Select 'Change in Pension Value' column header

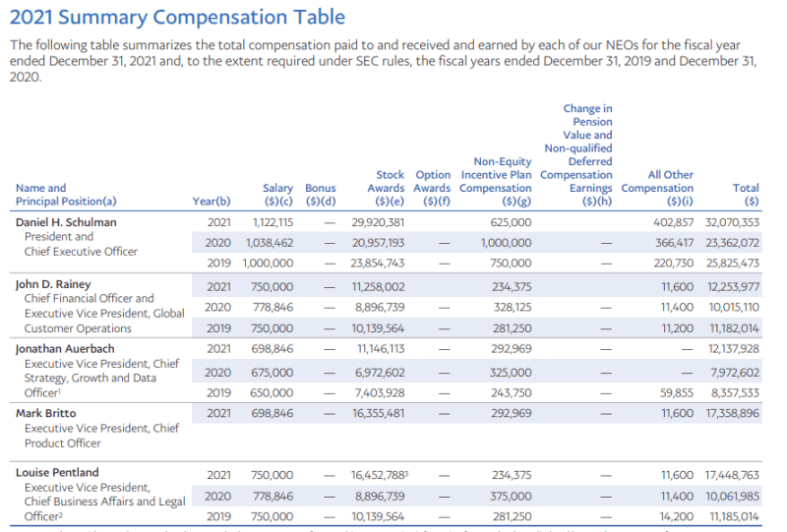coord(576,155)
